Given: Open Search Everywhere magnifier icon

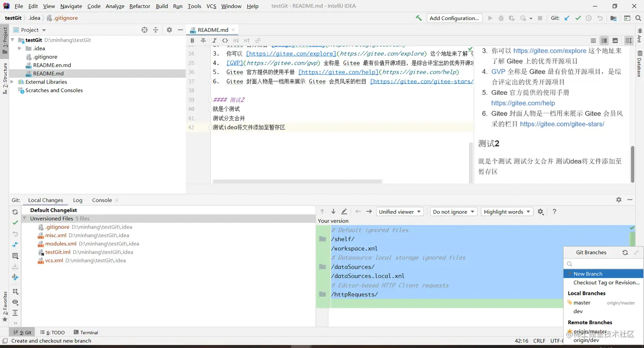Looking at the screenshot, I should click(x=638, y=18).
